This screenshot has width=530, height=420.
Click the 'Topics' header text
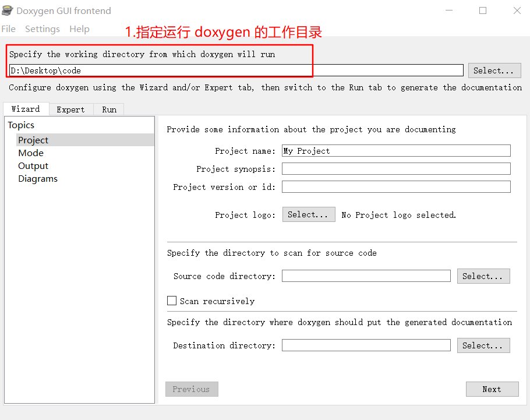21,125
